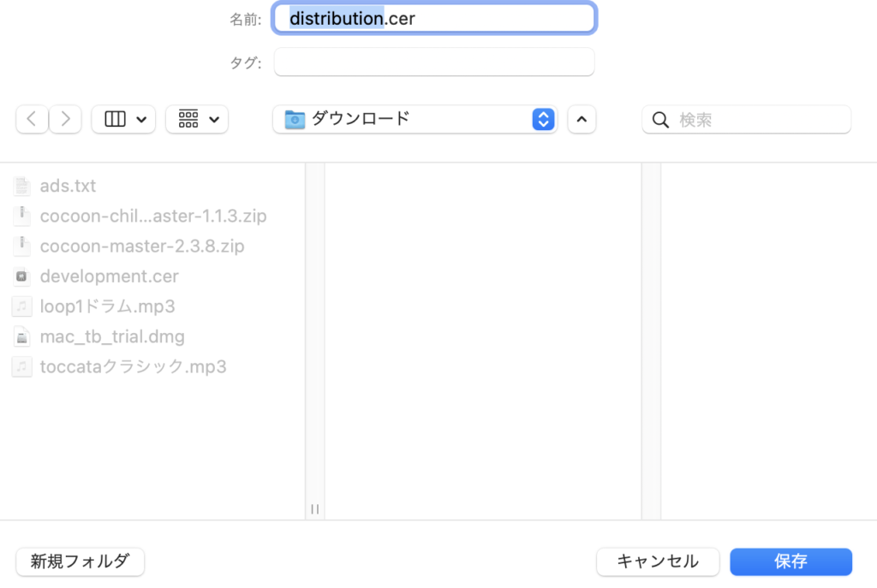Click the first column resize handle
This screenshot has width=877, height=588.
[314, 508]
